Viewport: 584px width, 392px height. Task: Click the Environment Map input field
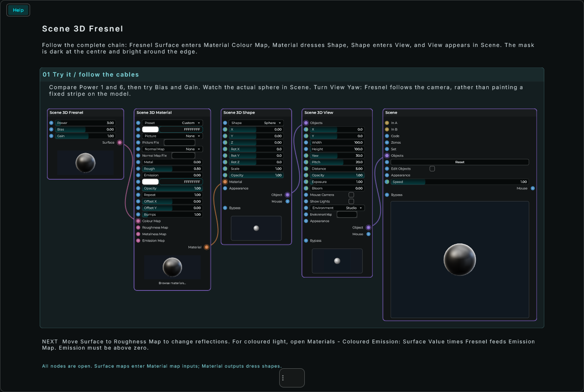(347, 214)
